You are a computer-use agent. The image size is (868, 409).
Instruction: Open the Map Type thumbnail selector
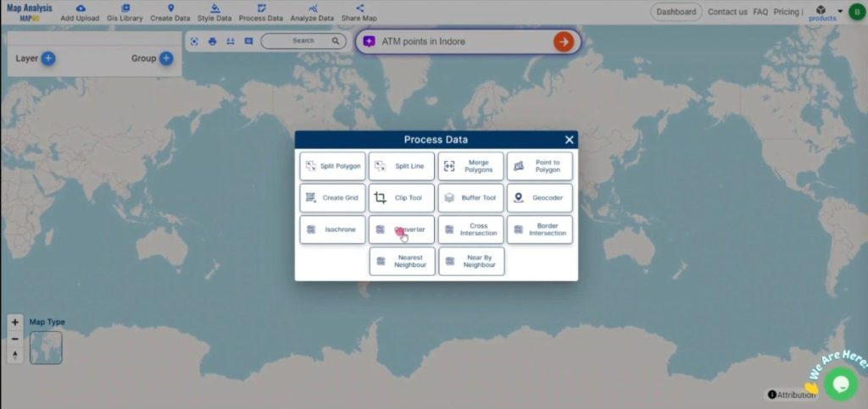coord(46,347)
